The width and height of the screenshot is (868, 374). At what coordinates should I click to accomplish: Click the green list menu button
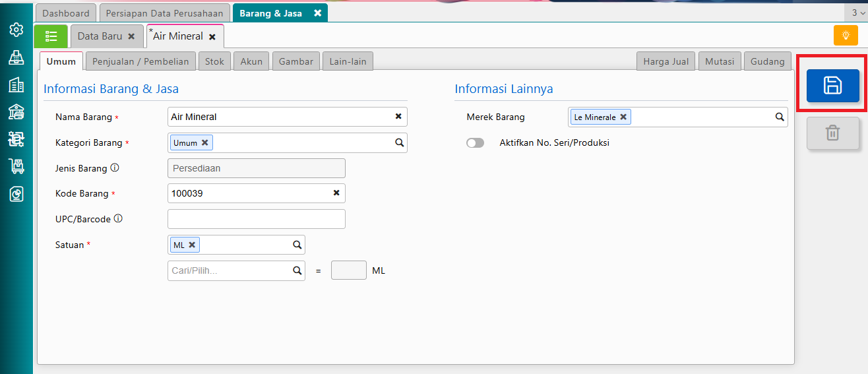click(51, 36)
